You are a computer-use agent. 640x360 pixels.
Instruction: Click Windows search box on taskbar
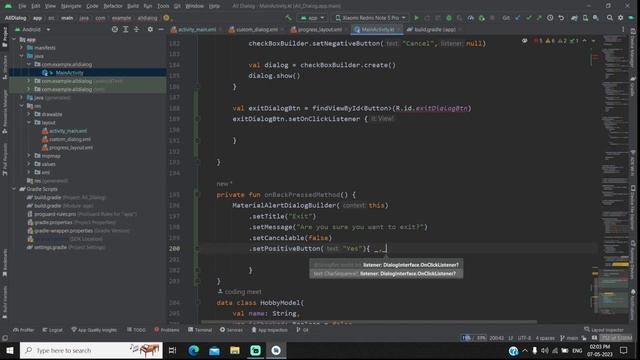coord(91,350)
